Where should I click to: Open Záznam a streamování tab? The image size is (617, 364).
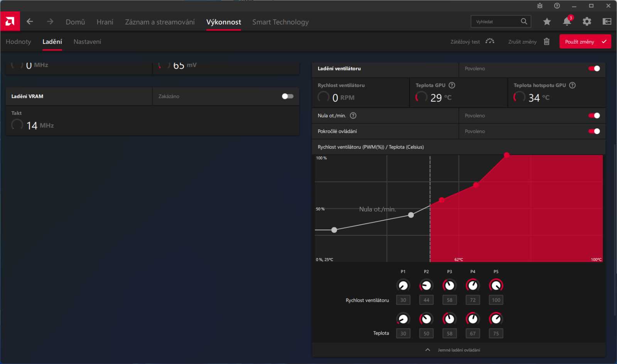(160, 22)
